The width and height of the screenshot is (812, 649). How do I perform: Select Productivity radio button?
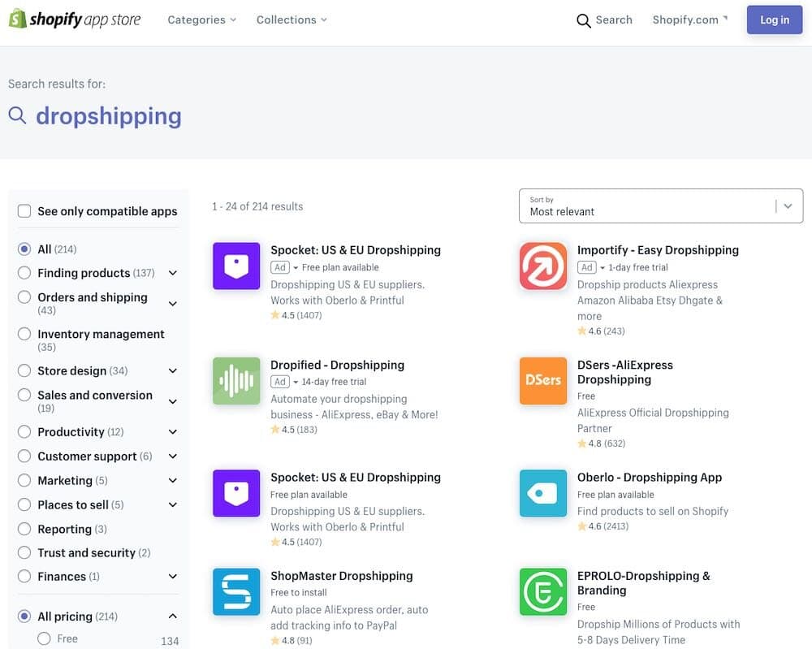(24, 432)
